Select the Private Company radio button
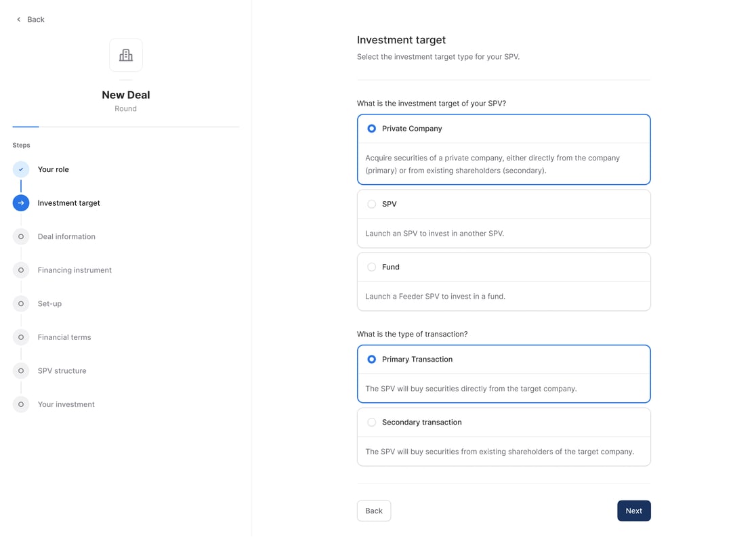Screen dimensions: 756x537 [x=372, y=129]
